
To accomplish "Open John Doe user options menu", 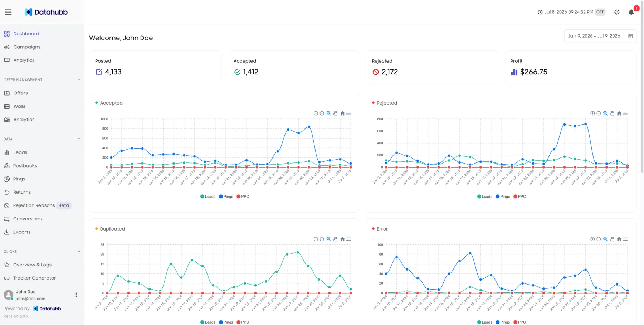I will (76, 295).
